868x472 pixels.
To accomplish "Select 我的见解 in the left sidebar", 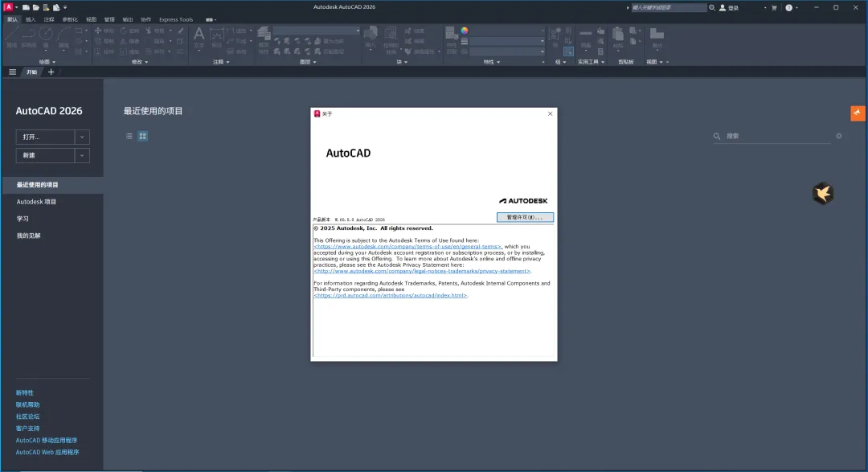I will pos(28,236).
